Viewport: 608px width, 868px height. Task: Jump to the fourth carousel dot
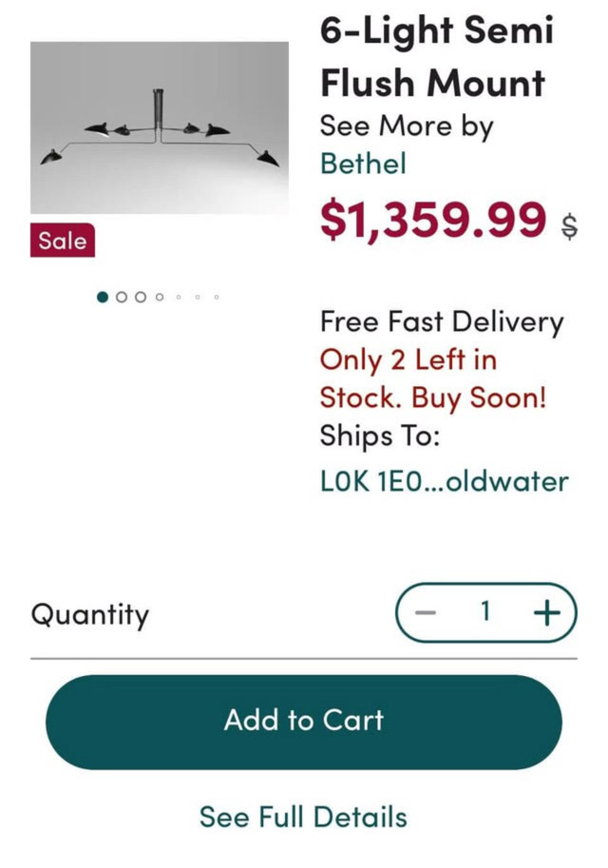coord(160,298)
